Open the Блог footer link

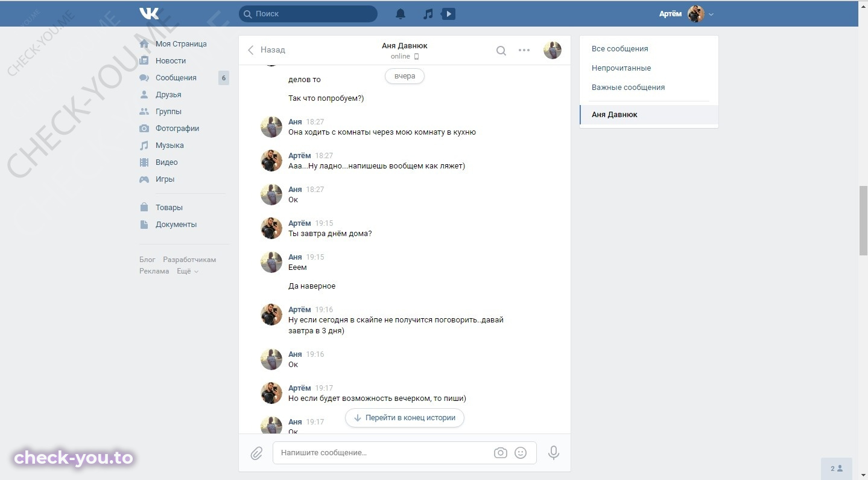[147, 260]
